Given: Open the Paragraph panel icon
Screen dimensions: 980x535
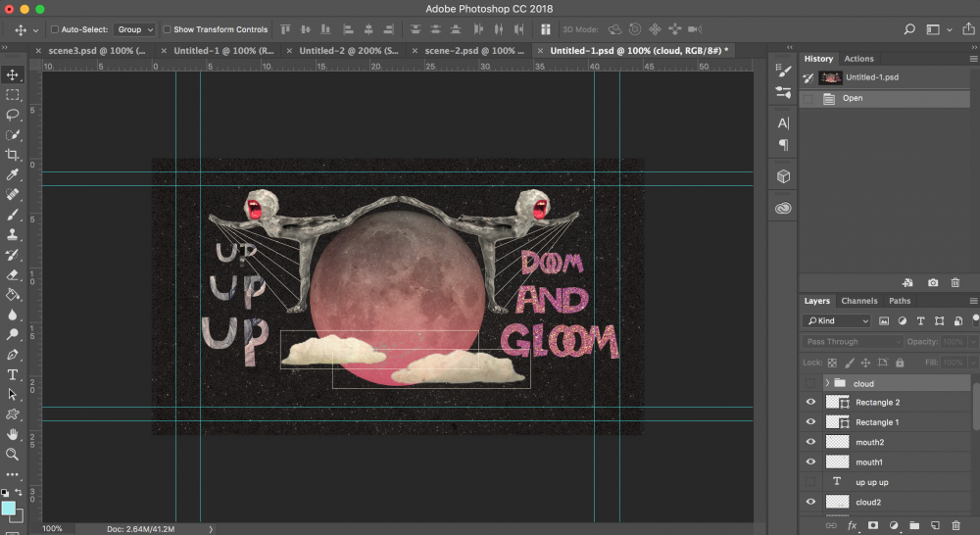Looking at the screenshot, I should 783,145.
